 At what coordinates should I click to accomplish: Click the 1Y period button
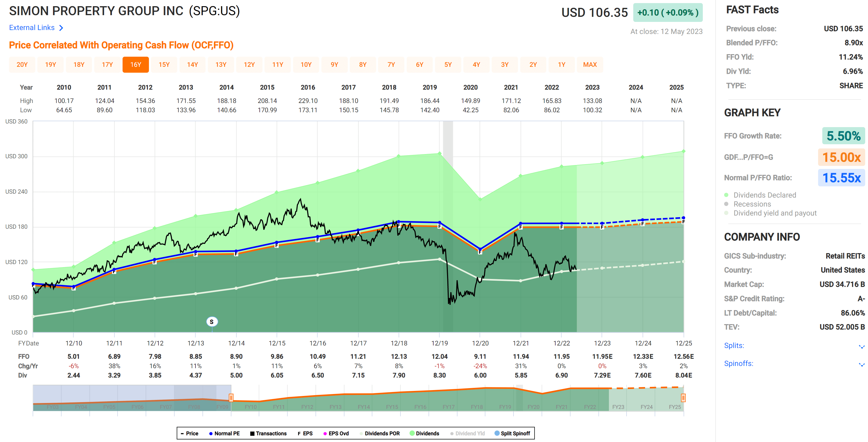coord(561,64)
